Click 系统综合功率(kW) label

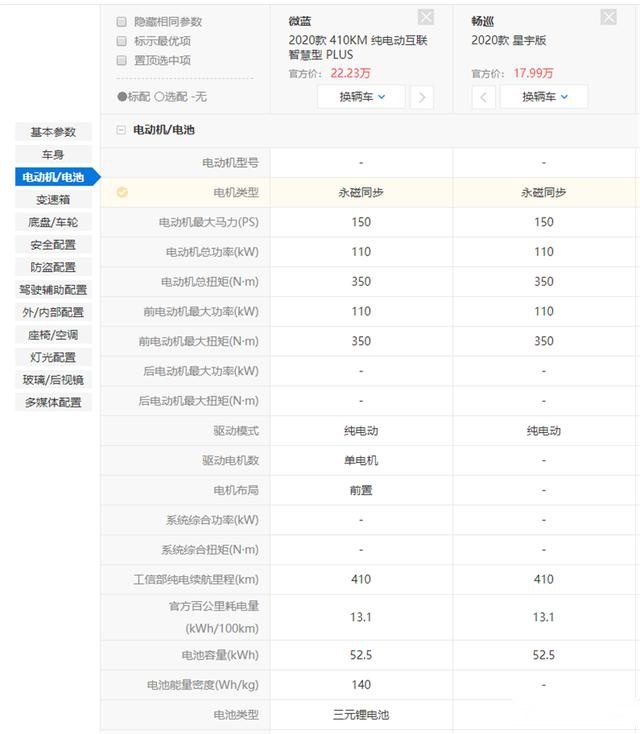click(212, 520)
